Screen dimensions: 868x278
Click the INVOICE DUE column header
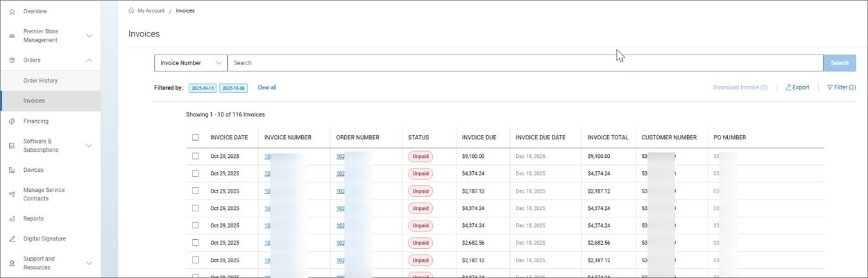click(479, 137)
